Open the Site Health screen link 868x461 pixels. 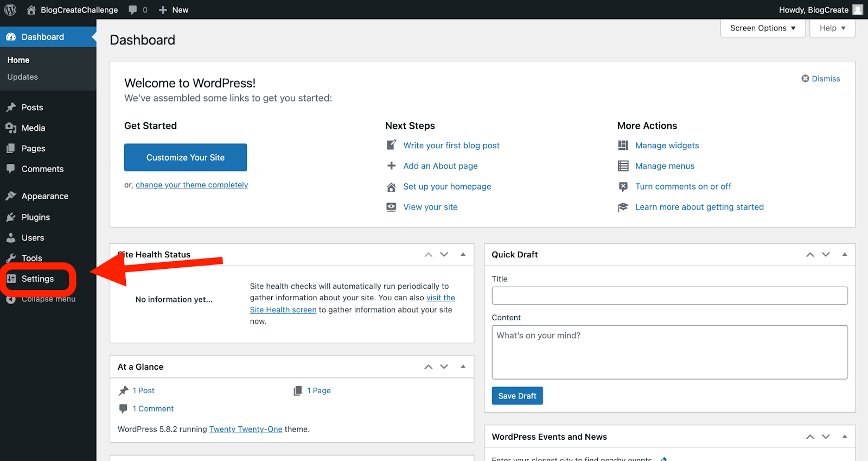283,310
